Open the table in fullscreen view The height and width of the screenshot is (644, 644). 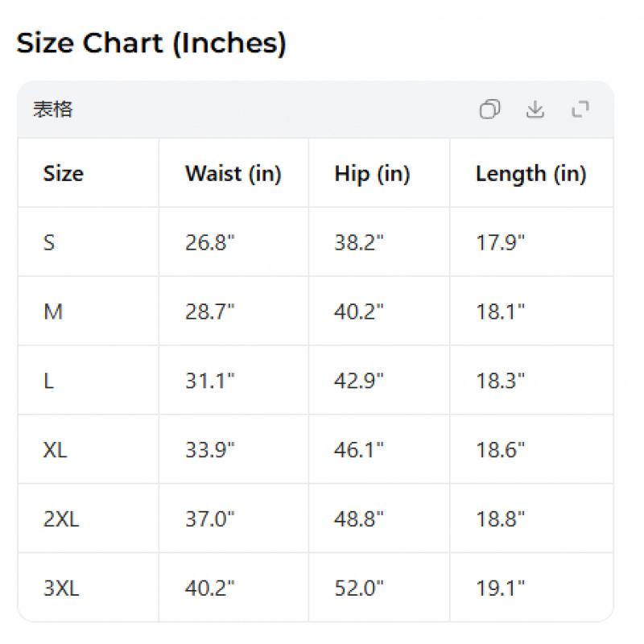(x=582, y=110)
